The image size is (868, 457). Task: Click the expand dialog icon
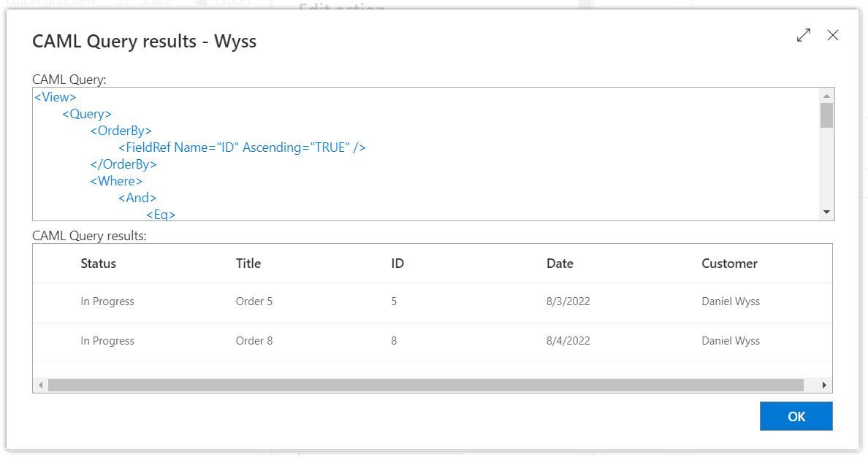[x=804, y=34]
